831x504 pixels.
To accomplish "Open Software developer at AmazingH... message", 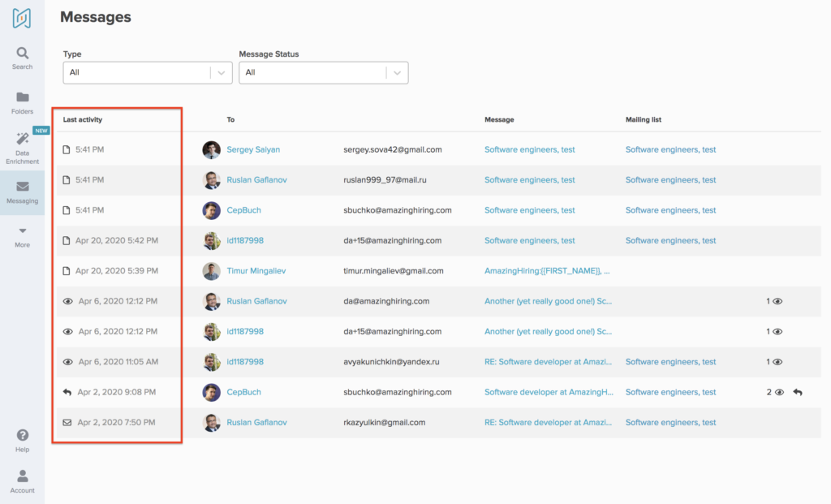I will click(x=549, y=392).
